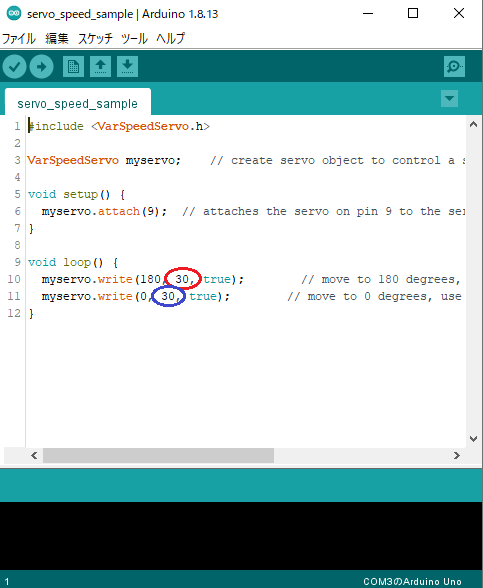483x588 pixels.
Task: Open the ツール menu
Action: [134, 38]
